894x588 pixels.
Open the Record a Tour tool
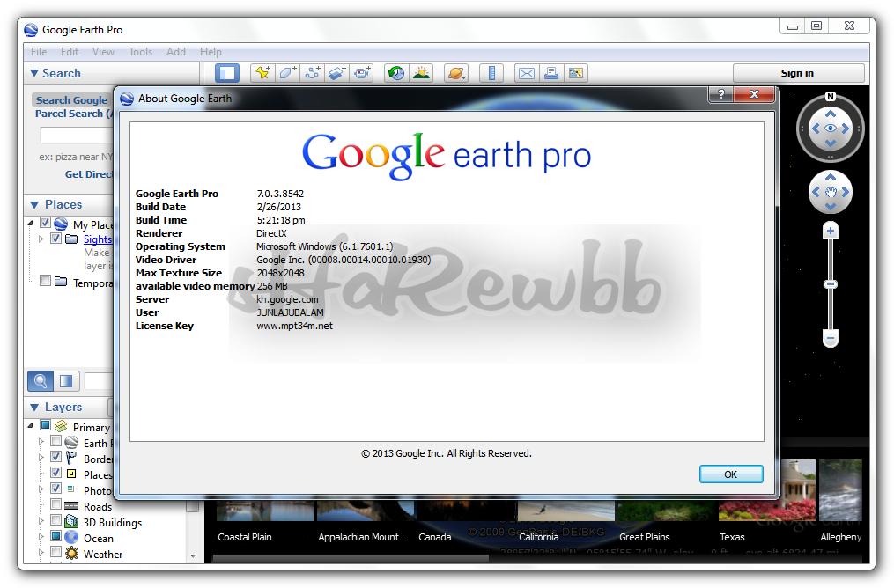pos(361,73)
